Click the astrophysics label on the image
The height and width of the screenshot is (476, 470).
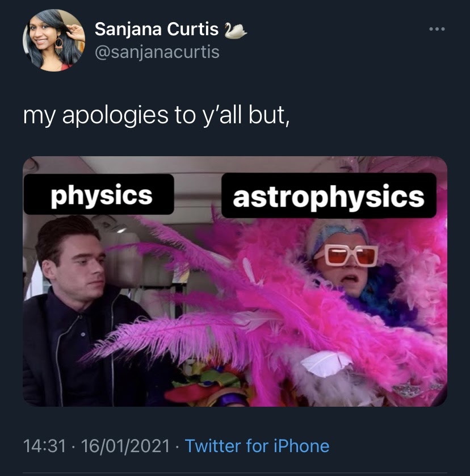pos(329,196)
